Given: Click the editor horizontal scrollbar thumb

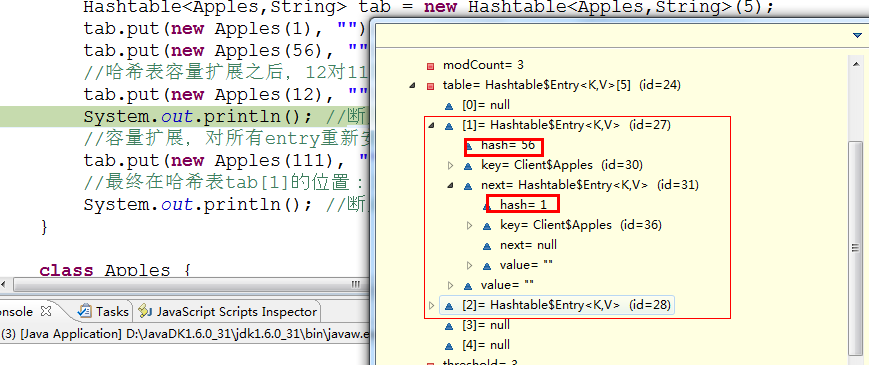Looking at the screenshot, I should 190,284.
